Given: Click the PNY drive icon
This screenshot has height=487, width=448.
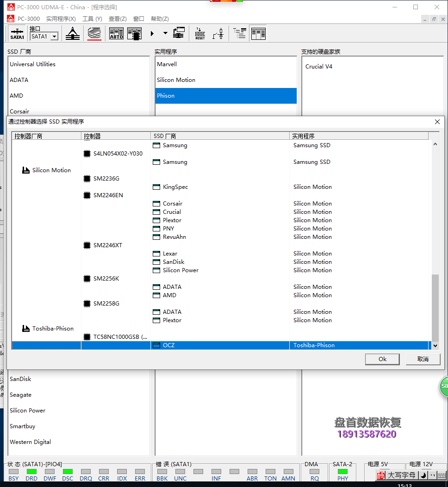Looking at the screenshot, I should [156, 229].
